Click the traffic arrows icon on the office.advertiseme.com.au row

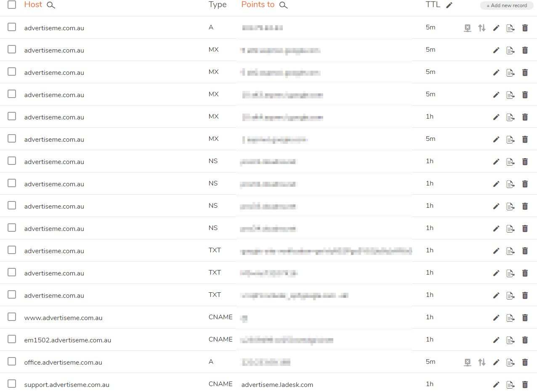482,362
